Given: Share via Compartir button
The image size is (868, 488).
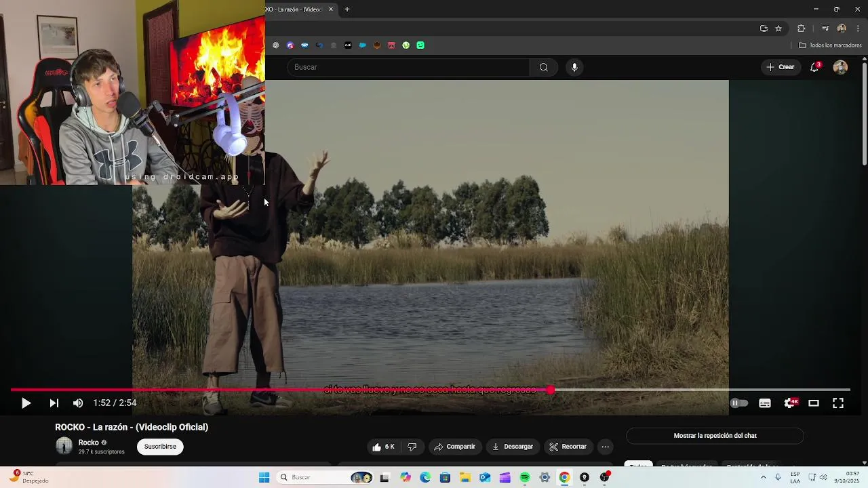Looking at the screenshot, I should [x=454, y=447].
